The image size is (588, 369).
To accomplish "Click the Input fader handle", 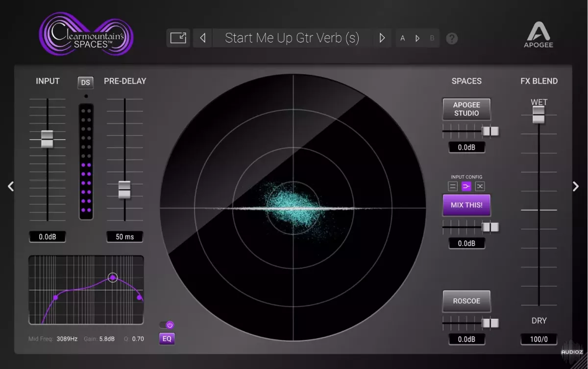I will (47, 139).
